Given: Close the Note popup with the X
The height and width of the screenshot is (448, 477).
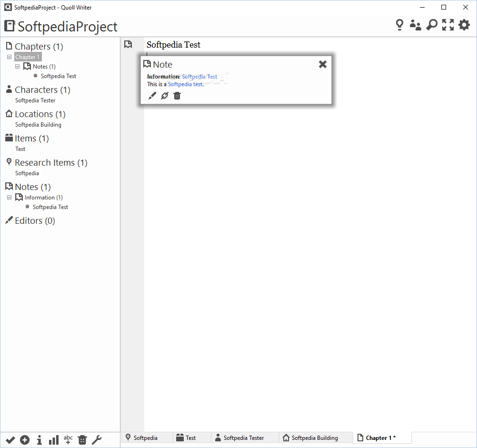Looking at the screenshot, I should tap(323, 64).
